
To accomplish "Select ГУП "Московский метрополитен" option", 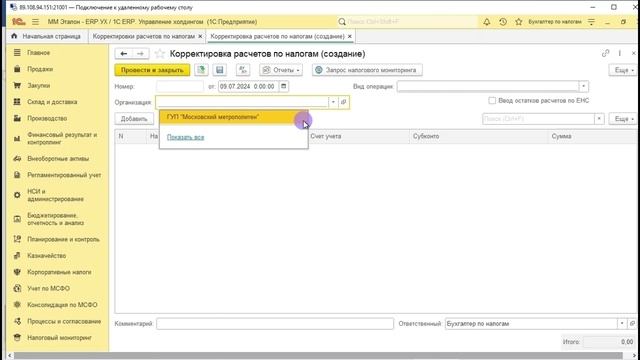I will click(233, 117).
